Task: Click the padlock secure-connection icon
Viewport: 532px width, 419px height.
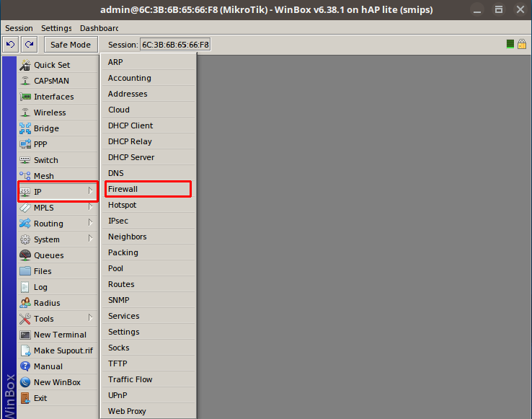Action: click(522, 44)
